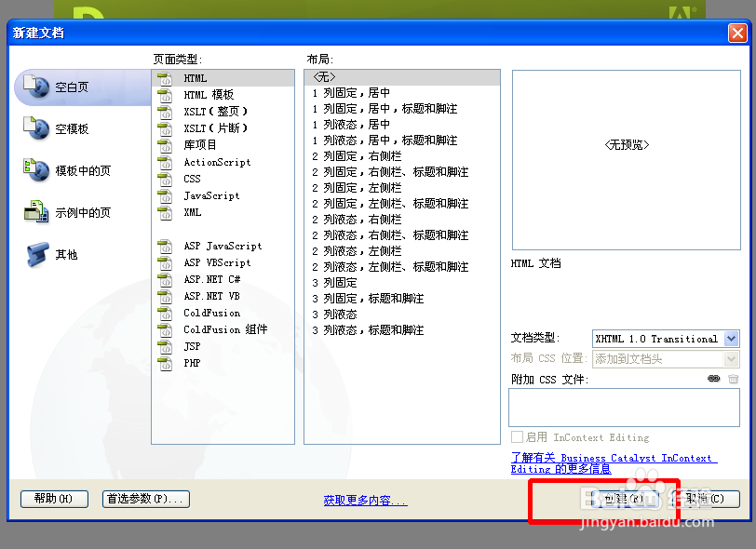Click the <无预览> preview area

click(627, 160)
